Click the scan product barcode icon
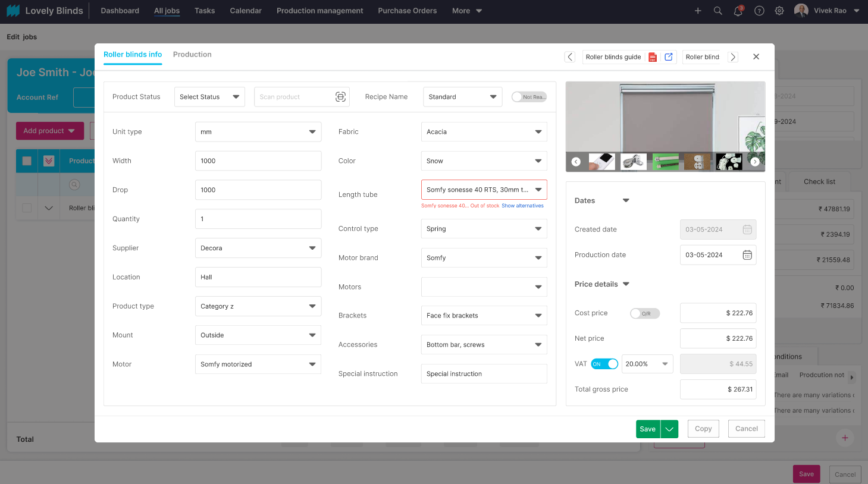This screenshot has width=868, height=484. pos(340,97)
